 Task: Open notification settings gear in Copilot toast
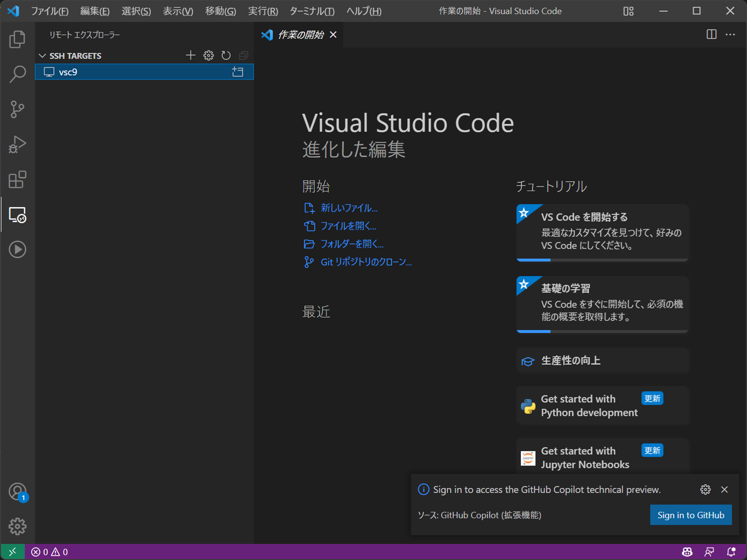pyautogui.click(x=705, y=489)
